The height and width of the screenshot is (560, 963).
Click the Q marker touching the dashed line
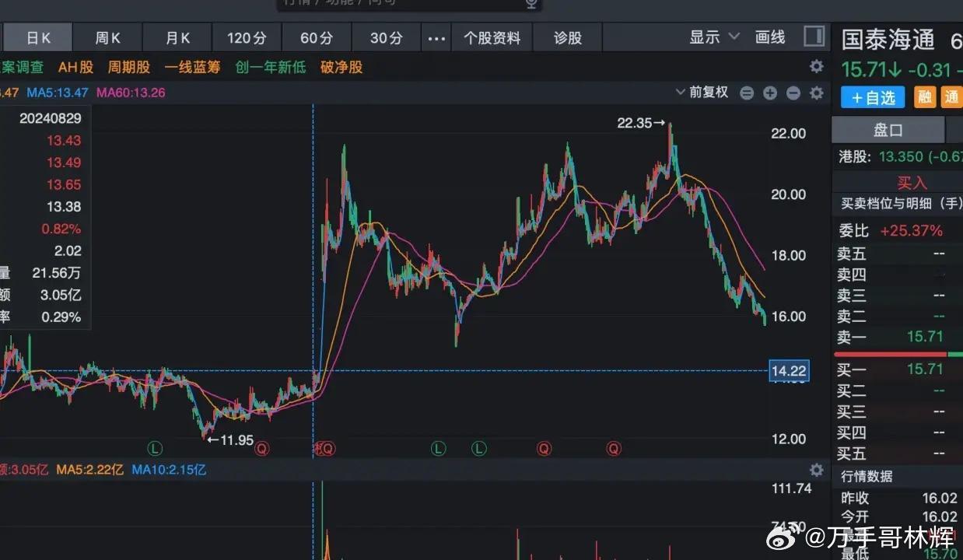tap(327, 448)
